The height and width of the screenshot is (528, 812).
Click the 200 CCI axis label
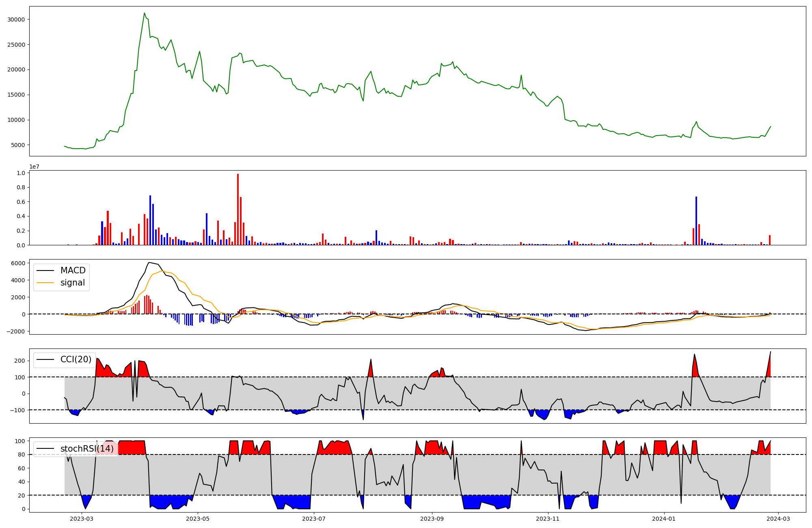20,361
